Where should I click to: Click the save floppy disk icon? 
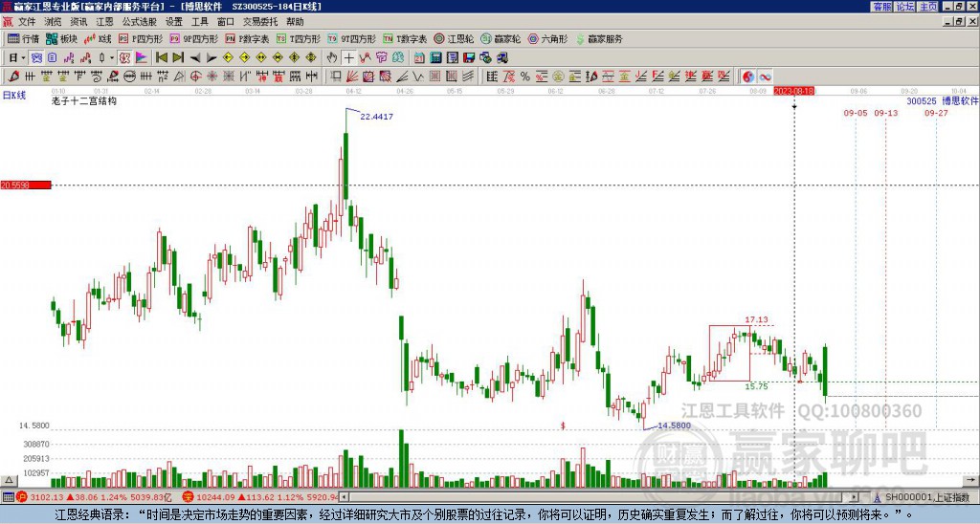469,58
